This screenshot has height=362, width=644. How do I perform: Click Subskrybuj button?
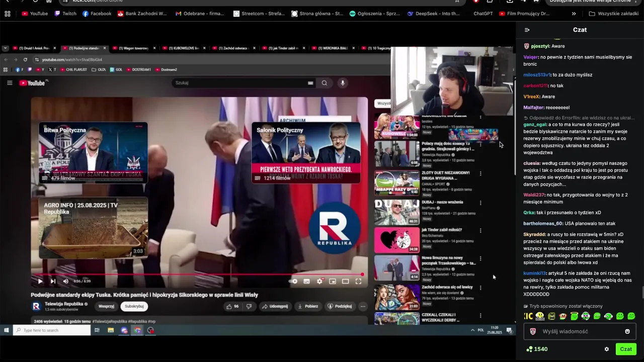(134, 306)
